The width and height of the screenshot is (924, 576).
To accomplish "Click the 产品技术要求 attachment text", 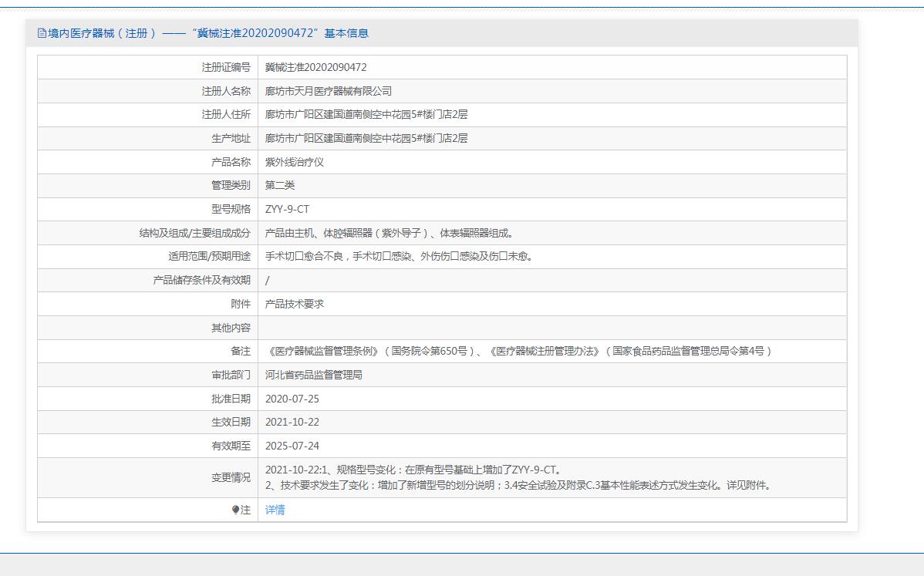I will [294, 304].
